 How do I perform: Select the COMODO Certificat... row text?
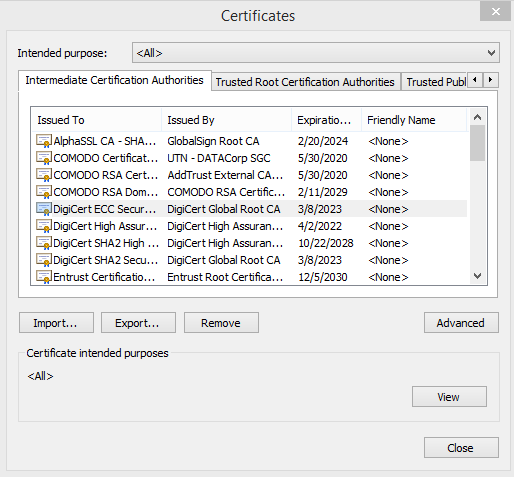105,158
